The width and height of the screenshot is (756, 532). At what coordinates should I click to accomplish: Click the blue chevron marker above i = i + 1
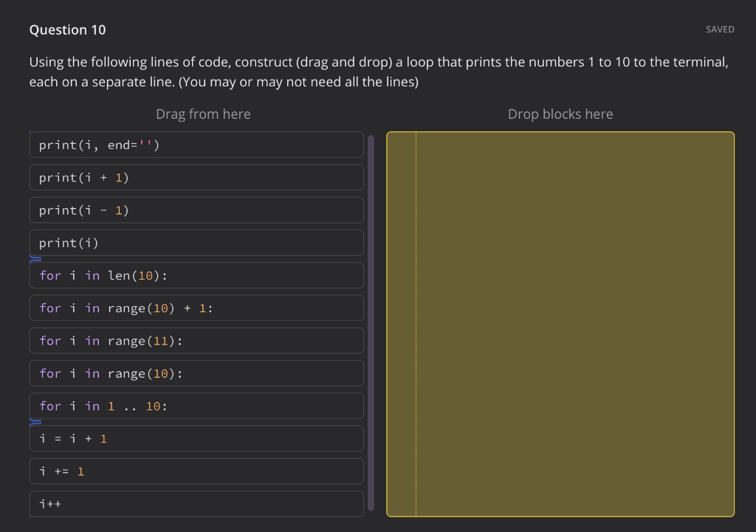tap(34, 422)
